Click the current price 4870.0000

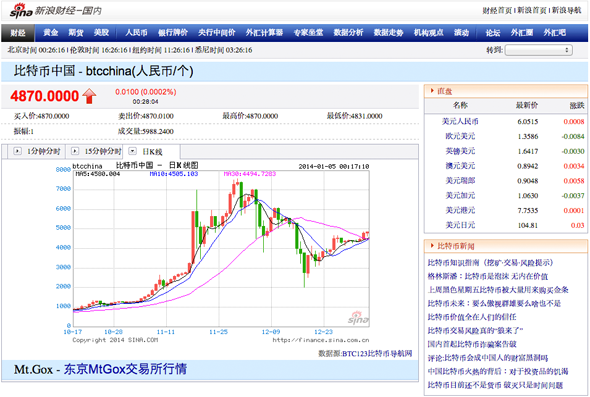click(44, 96)
